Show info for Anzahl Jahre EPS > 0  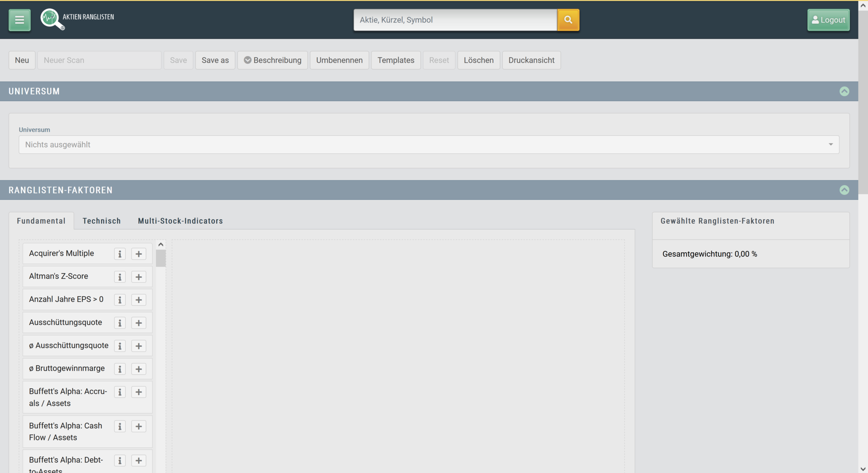(x=120, y=300)
